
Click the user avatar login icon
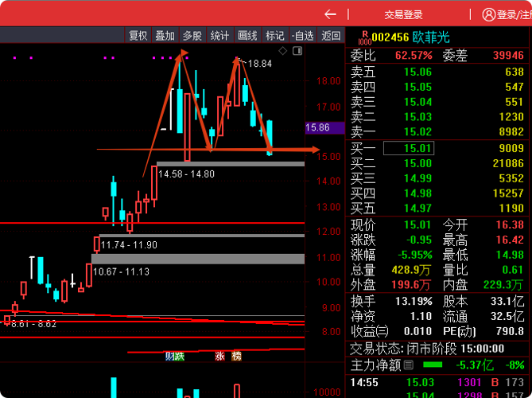pos(487,14)
